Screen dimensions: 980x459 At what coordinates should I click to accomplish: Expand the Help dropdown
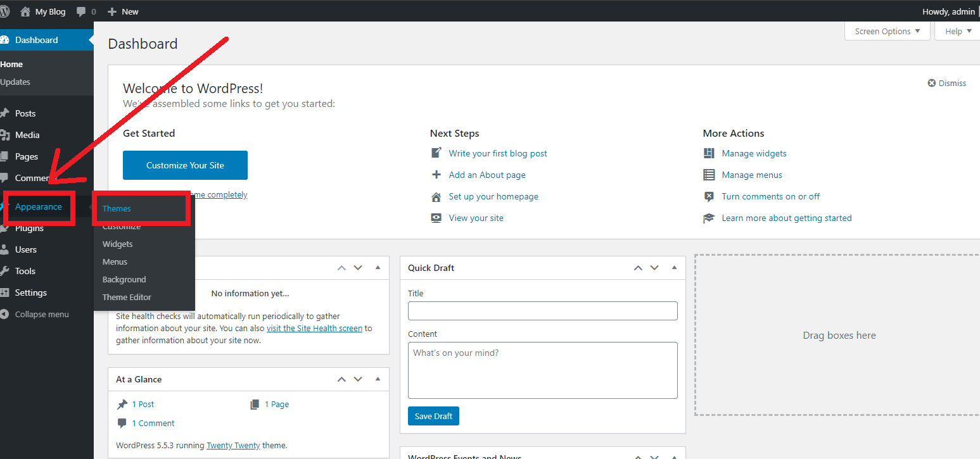(x=957, y=30)
